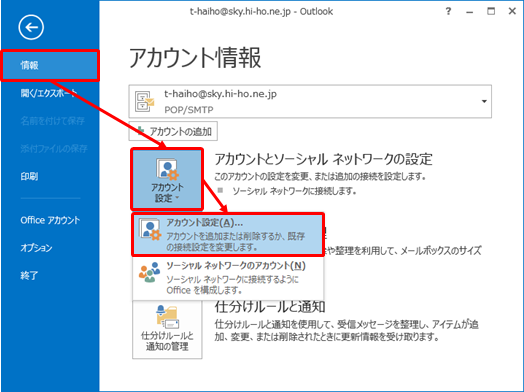
Task: Click the アカウントの追加 button
Action: coord(173,131)
